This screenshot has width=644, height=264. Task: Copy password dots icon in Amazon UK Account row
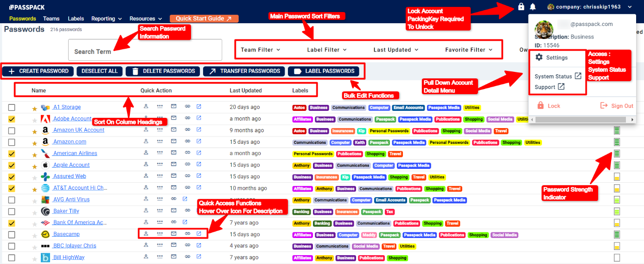(x=159, y=130)
